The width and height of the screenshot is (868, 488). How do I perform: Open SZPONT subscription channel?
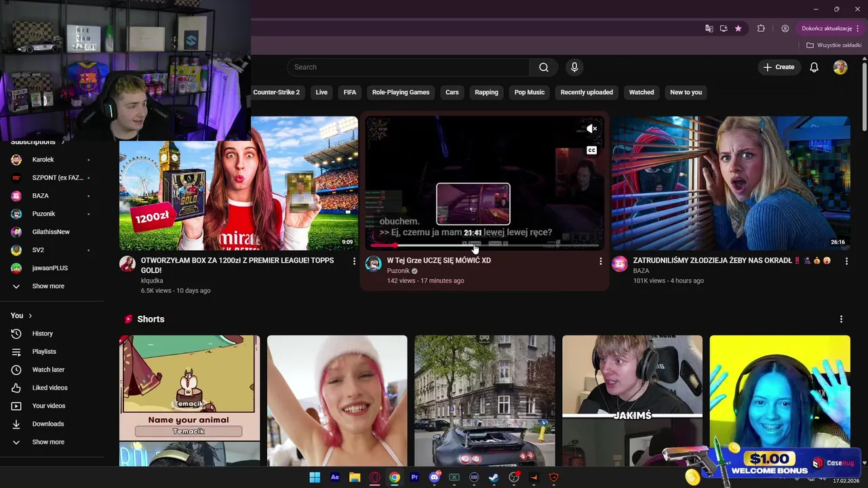coord(52,178)
